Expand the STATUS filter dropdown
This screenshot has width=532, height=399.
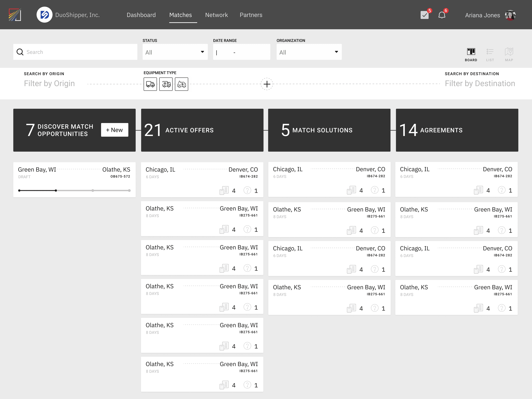click(174, 52)
